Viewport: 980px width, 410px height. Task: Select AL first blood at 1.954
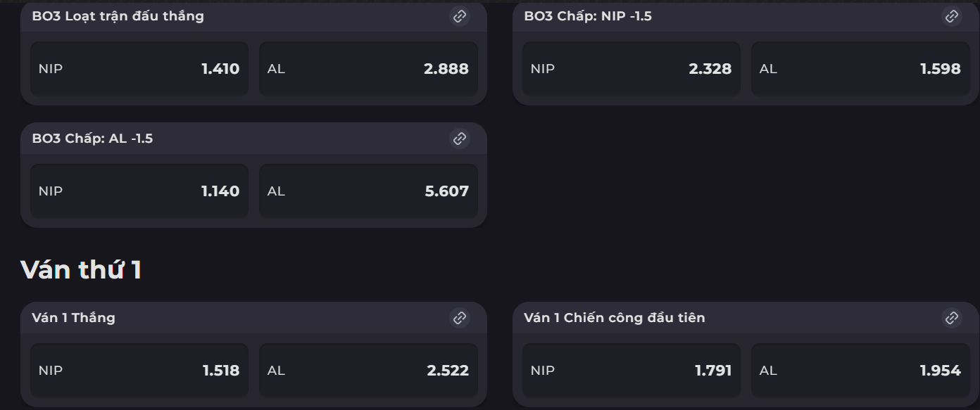(860, 371)
